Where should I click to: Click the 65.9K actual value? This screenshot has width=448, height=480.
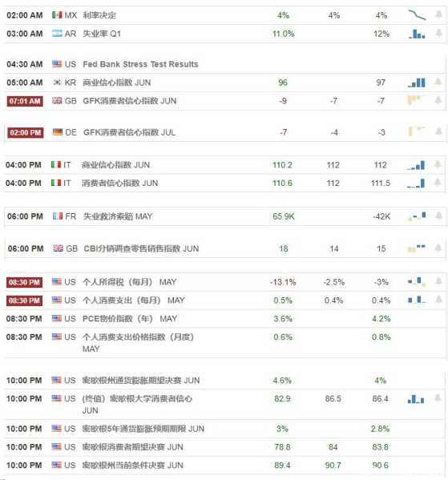click(284, 216)
